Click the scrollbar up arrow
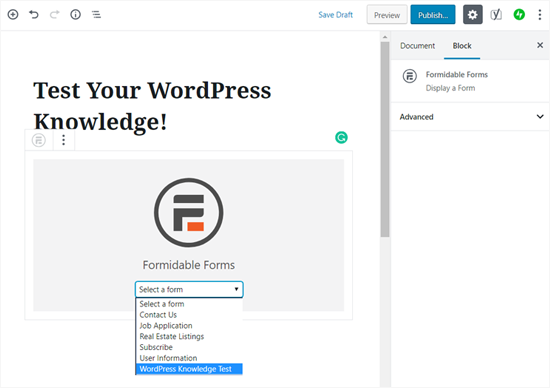This screenshot has height=388, width=550. click(385, 37)
